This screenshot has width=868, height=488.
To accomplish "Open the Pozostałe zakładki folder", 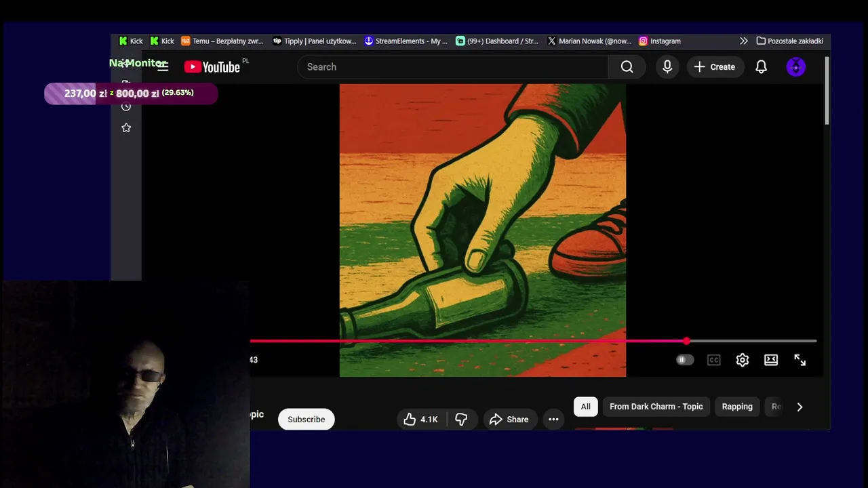I will coord(789,41).
